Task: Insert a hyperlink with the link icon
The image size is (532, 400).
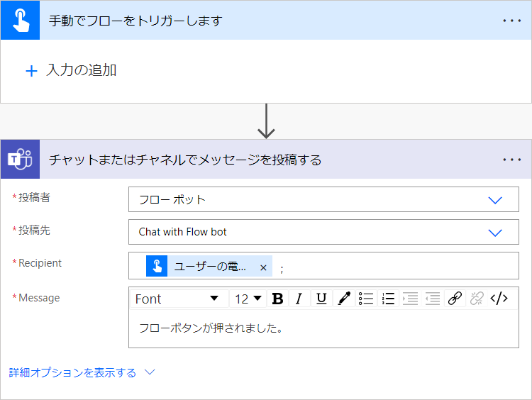Action: [455, 299]
